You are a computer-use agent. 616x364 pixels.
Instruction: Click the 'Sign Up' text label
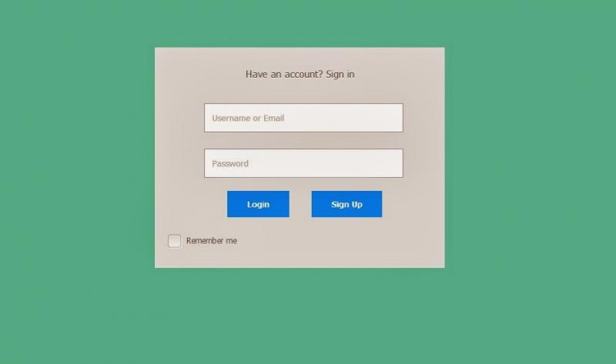point(346,205)
